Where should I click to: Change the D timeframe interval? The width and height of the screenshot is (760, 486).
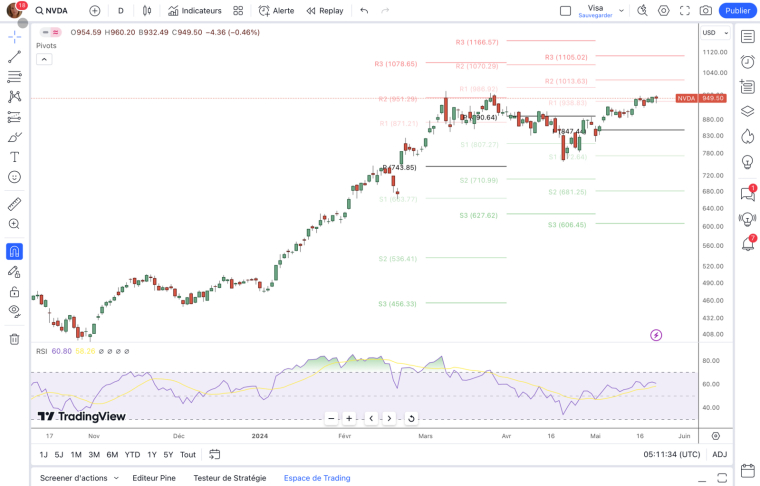[x=121, y=11]
